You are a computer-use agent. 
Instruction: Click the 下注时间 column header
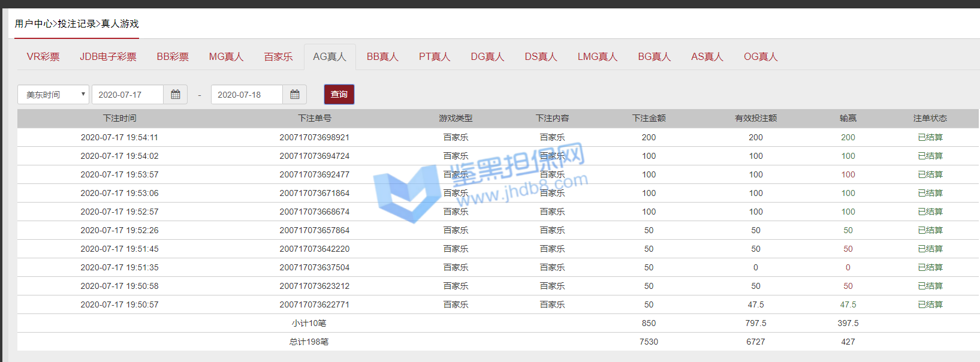[x=120, y=119]
